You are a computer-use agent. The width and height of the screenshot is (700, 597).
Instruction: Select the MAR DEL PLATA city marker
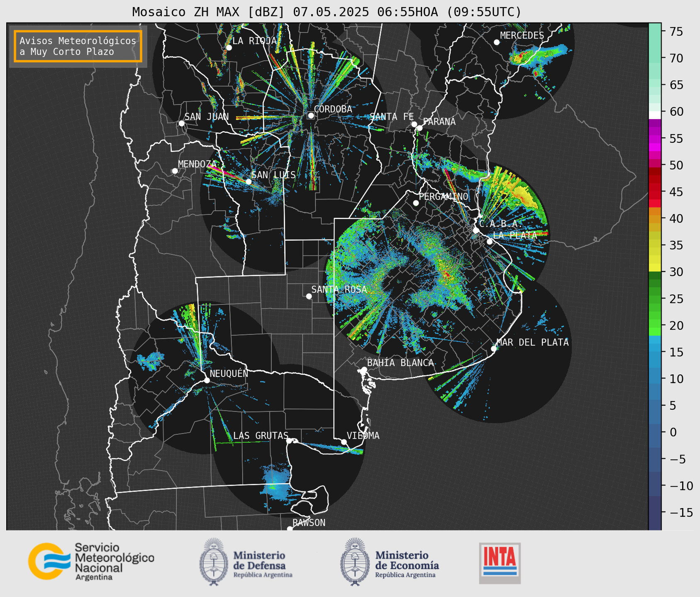coord(494,348)
